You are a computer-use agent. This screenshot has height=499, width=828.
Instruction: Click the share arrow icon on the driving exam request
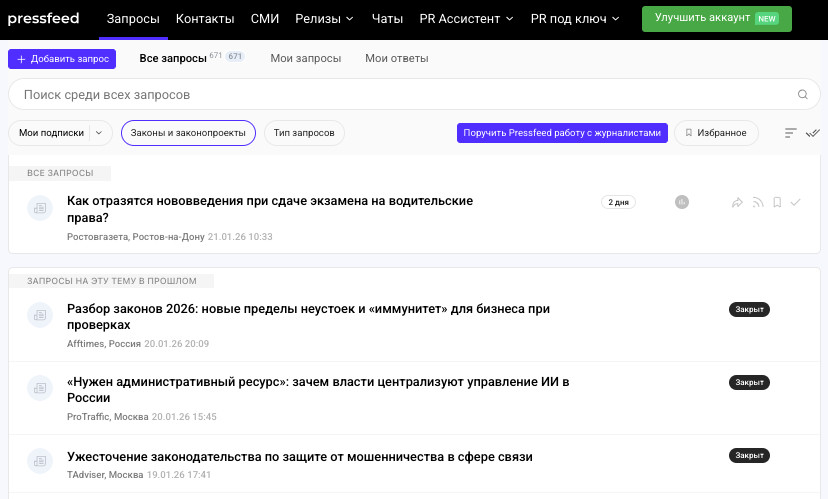737,203
